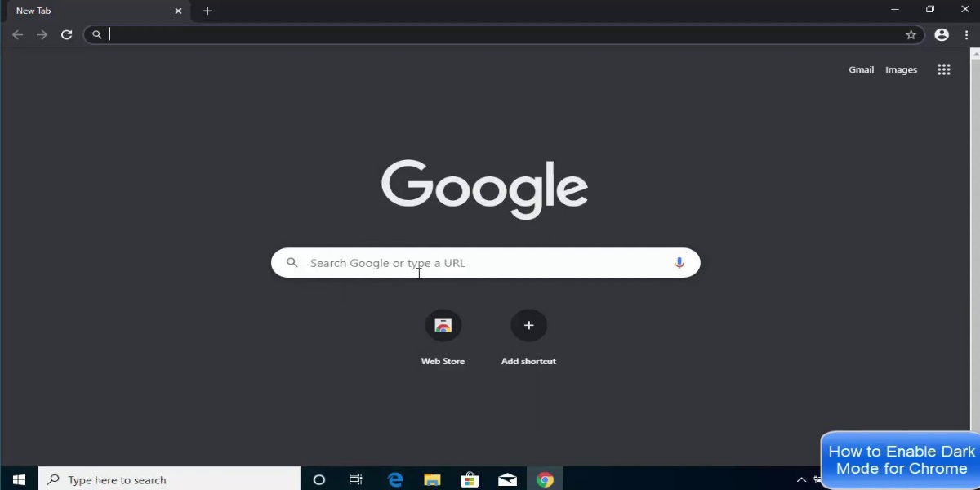Open Microsoft Edge from the taskbar

tap(395, 479)
